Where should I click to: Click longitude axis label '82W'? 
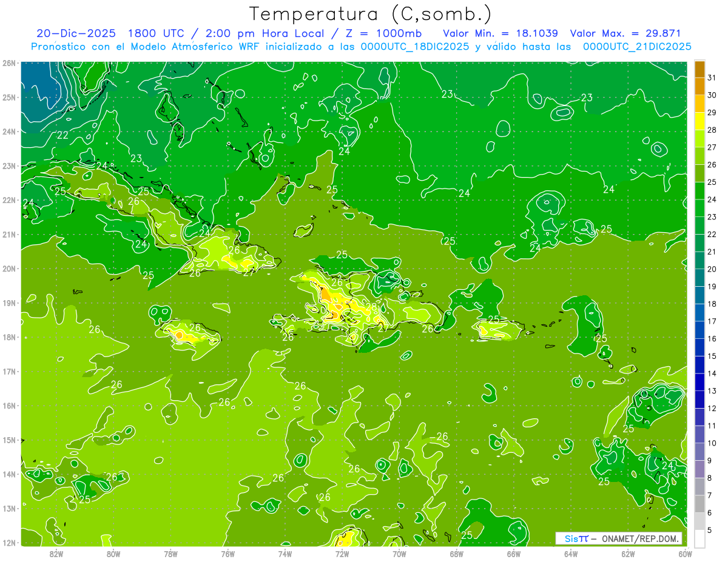point(56,553)
